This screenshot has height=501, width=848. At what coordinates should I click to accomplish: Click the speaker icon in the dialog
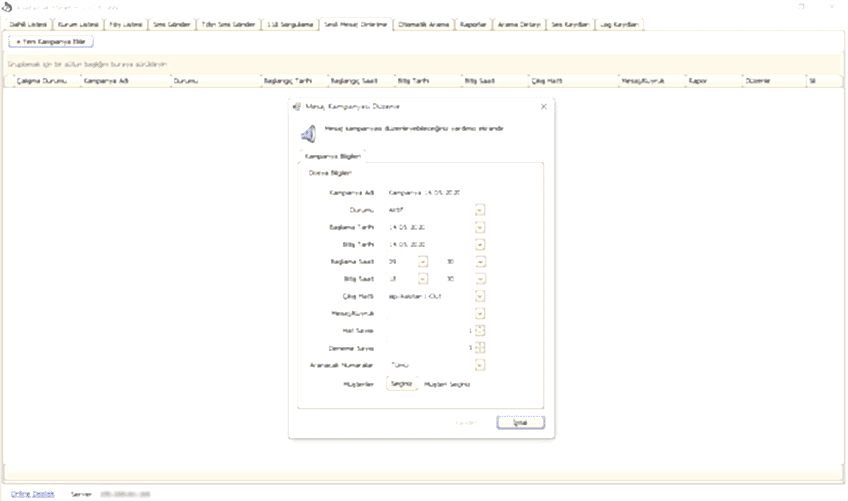pyautogui.click(x=308, y=134)
